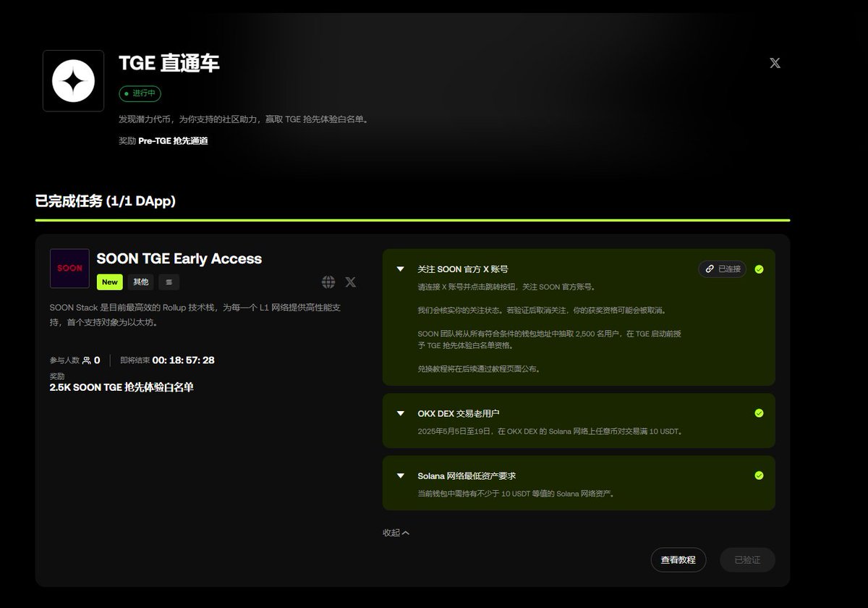Click the 发现潜力代币 tagline text
The image size is (868, 608).
point(244,119)
